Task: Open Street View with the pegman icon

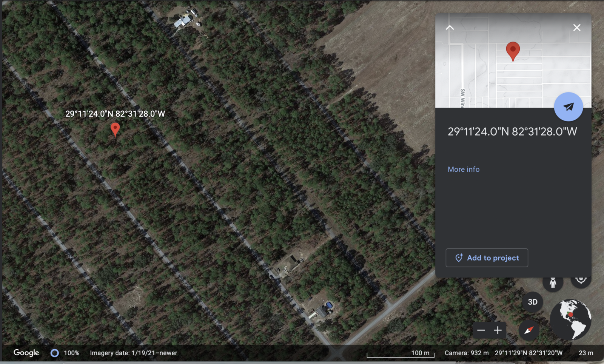Action: coord(553,282)
